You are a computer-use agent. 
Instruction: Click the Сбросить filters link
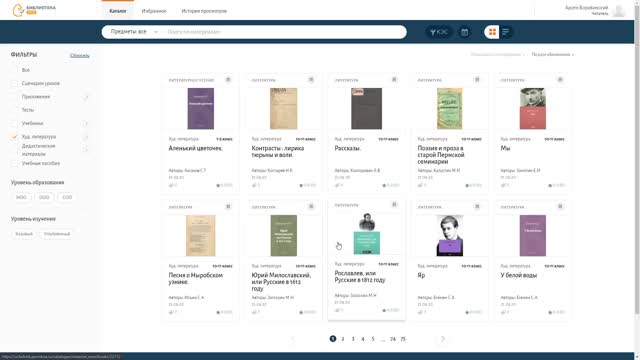[x=80, y=55]
